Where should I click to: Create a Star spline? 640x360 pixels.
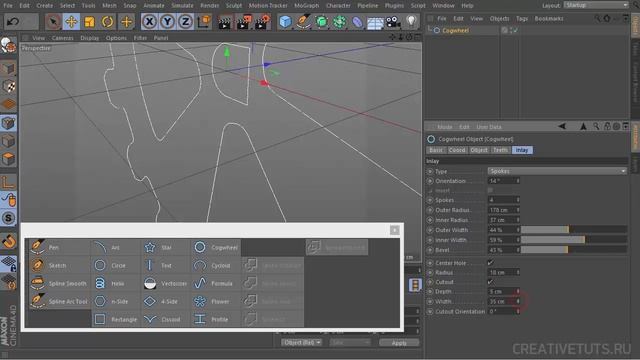(166, 247)
